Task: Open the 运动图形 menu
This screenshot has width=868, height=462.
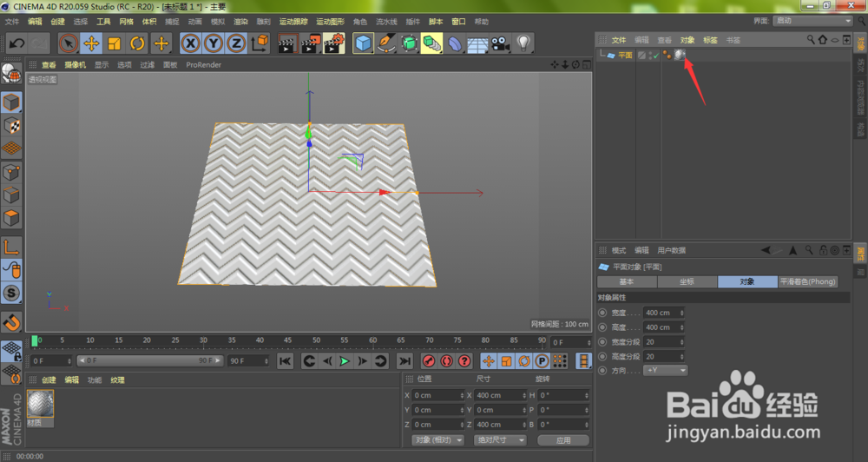Action: tap(330, 22)
